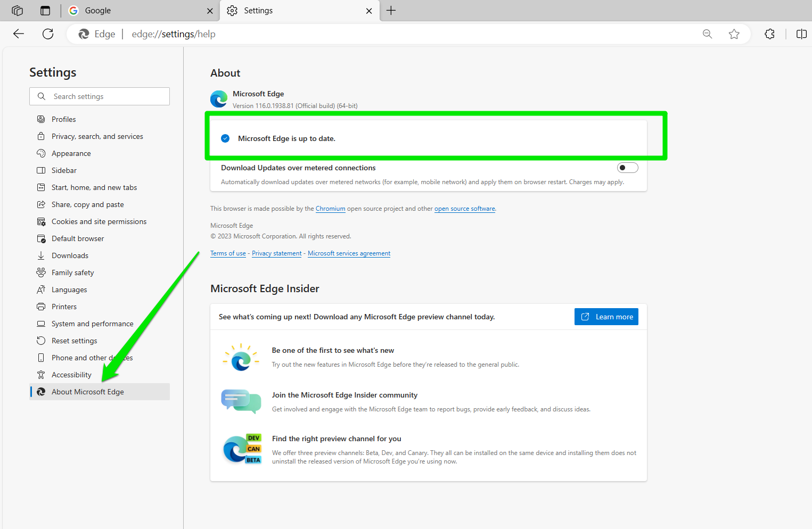
Task: Open Printers settings
Action: (x=100, y=307)
